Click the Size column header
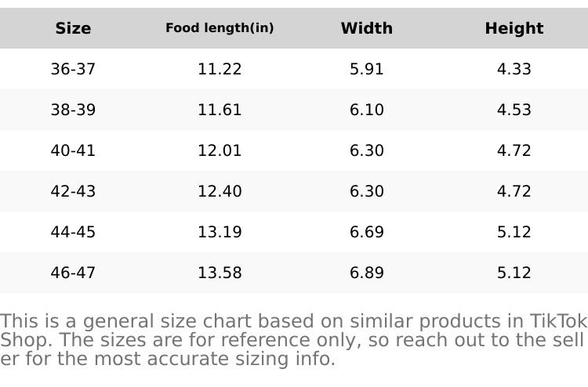This screenshot has height=387, width=588. click(73, 28)
